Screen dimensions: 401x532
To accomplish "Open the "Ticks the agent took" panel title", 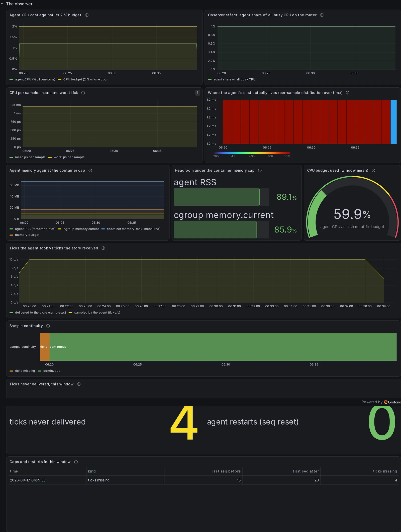I will click(54, 248).
